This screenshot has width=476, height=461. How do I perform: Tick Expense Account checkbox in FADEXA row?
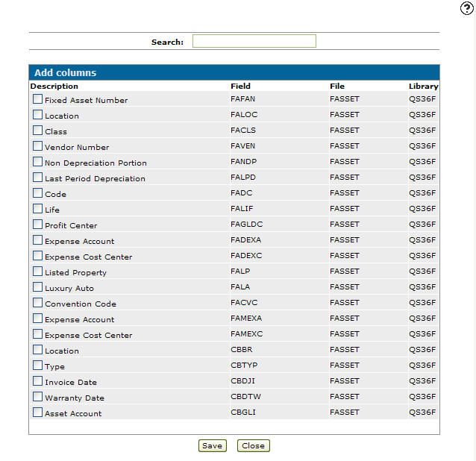pos(37,240)
